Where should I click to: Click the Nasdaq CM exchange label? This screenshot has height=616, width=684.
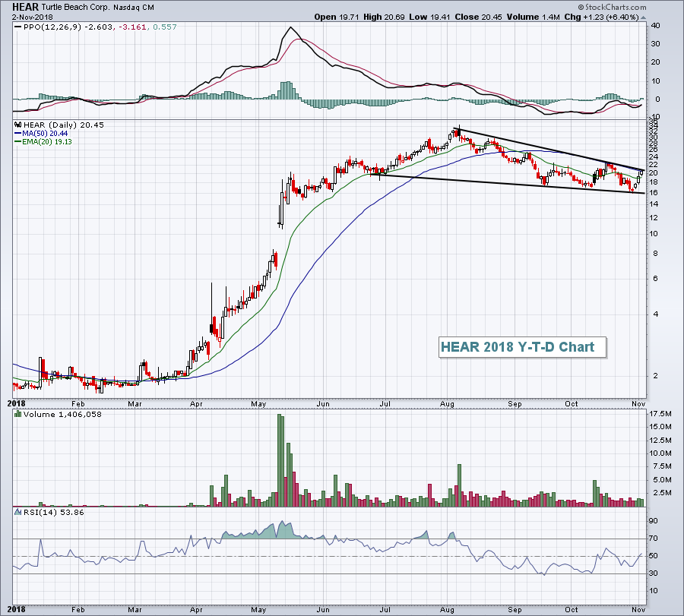click(134, 8)
